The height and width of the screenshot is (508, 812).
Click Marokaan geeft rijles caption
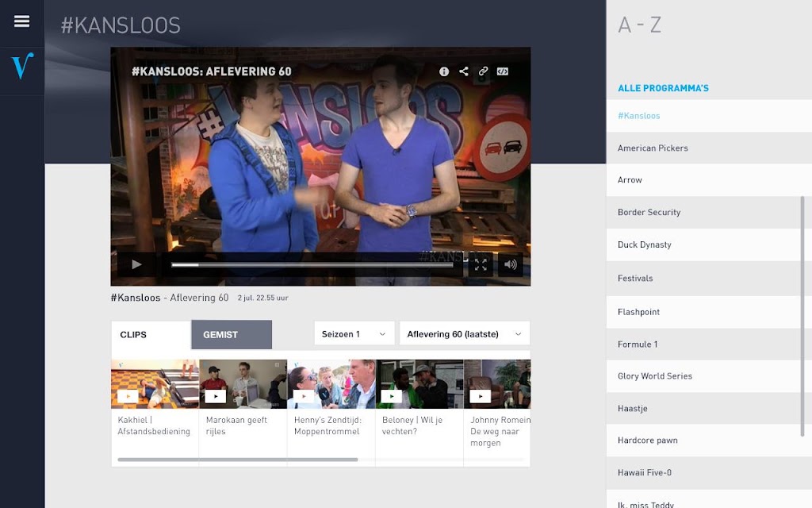(x=236, y=425)
